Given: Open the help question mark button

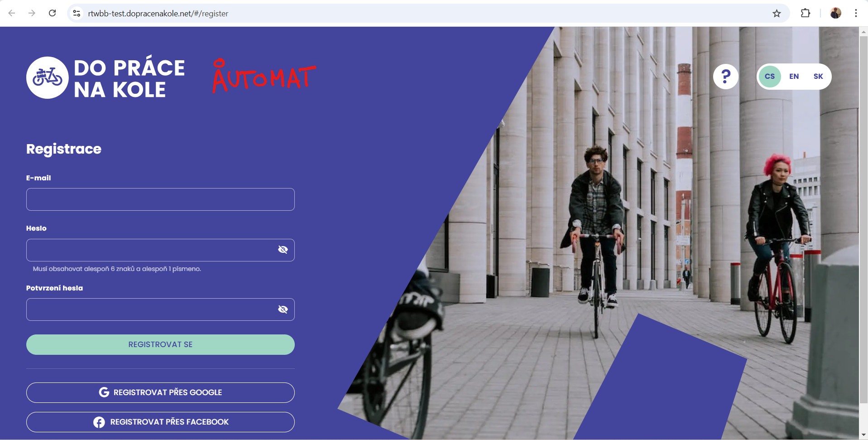Looking at the screenshot, I should [725, 77].
